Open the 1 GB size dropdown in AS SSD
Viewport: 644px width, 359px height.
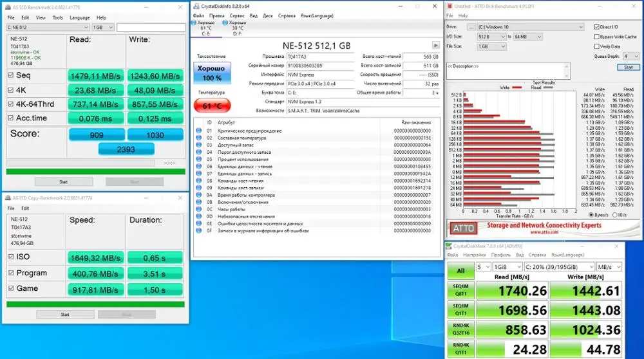(x=102, y=27)
